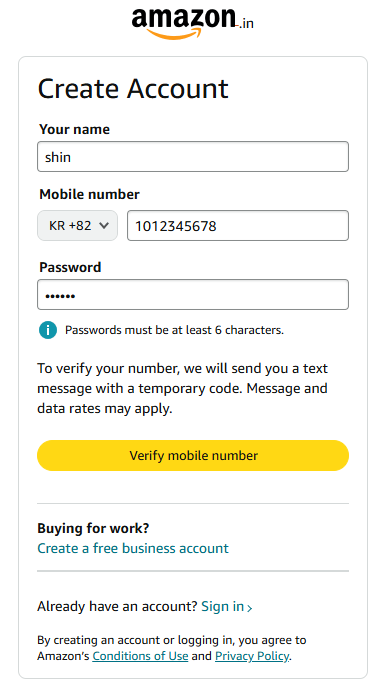Click the Mobile number input field

pos(238,226)
